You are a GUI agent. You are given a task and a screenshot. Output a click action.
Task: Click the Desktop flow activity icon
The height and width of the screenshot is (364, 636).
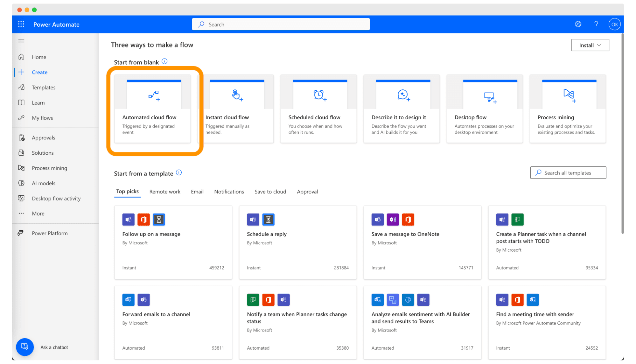[21, 198]
